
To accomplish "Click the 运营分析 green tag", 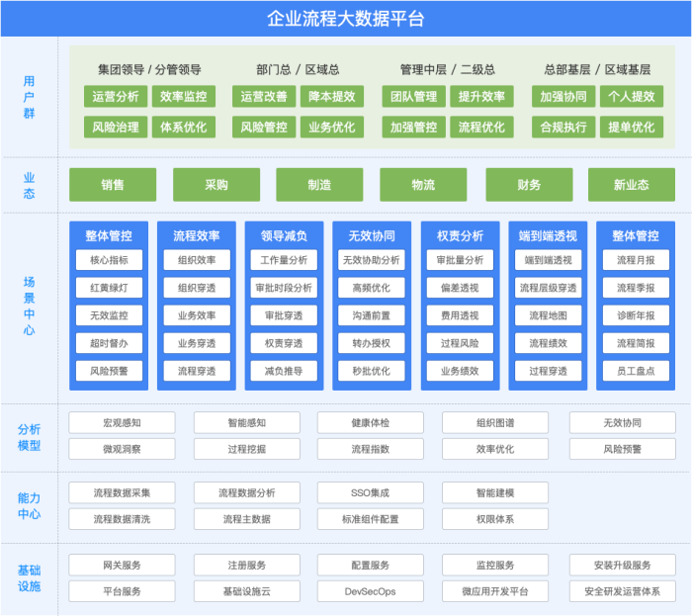I will click(x=116, y=96).
